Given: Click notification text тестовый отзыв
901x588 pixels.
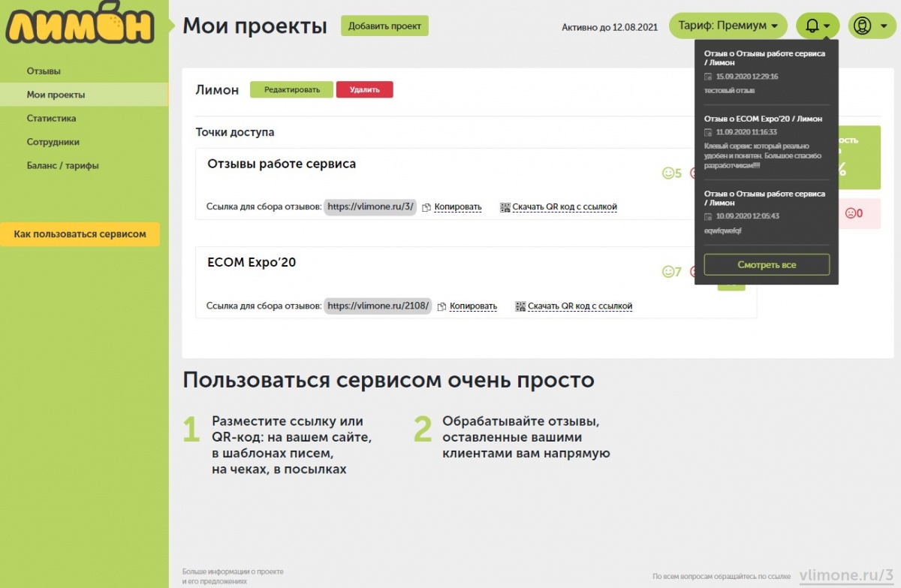Looking at the screenshot, I should point(729,90).
